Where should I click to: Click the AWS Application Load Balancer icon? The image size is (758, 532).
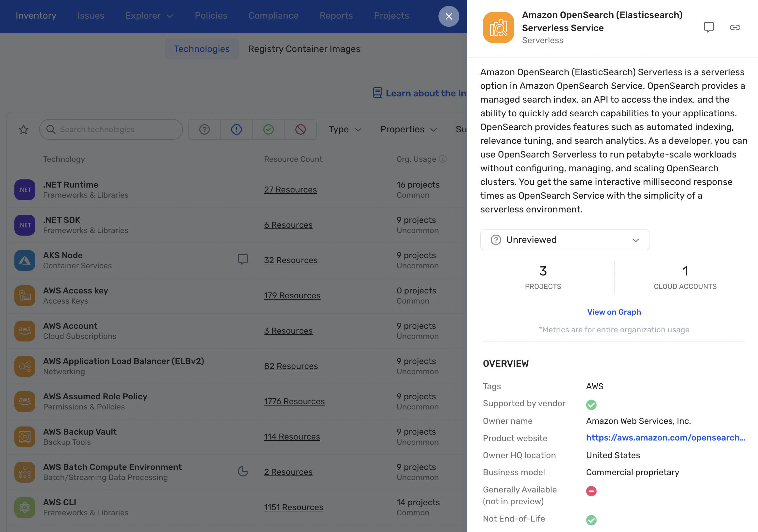tap(25, 367)
